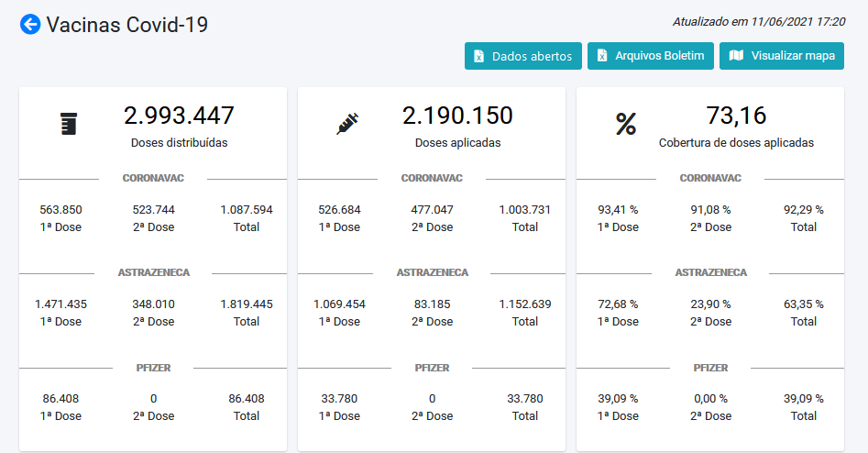Viewport: 868px width, 453px height.
Task: Click the blue back arrow icon
Action: pyautogui.click(x=30, y=25)
